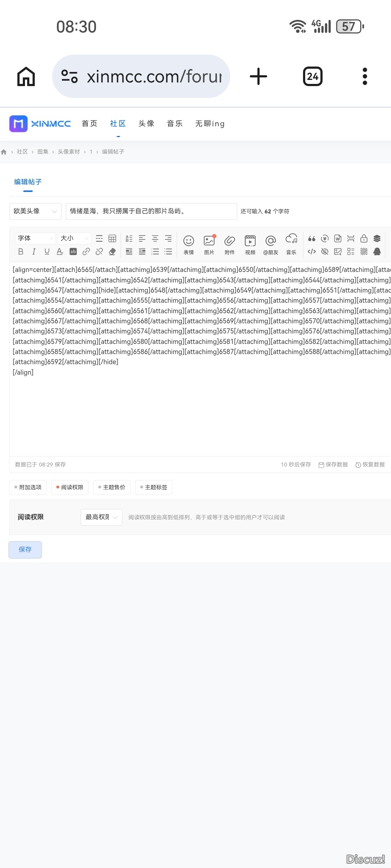Tap the browser address bar
Viewport: 391px width, 868px height.
141,76
